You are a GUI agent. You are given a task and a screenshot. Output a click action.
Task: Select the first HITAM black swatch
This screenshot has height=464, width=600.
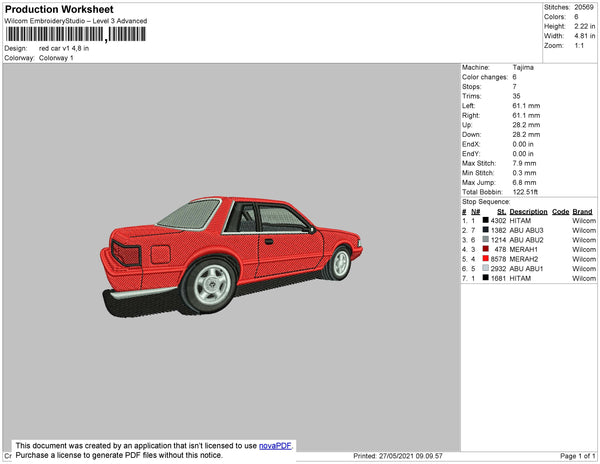485,221
